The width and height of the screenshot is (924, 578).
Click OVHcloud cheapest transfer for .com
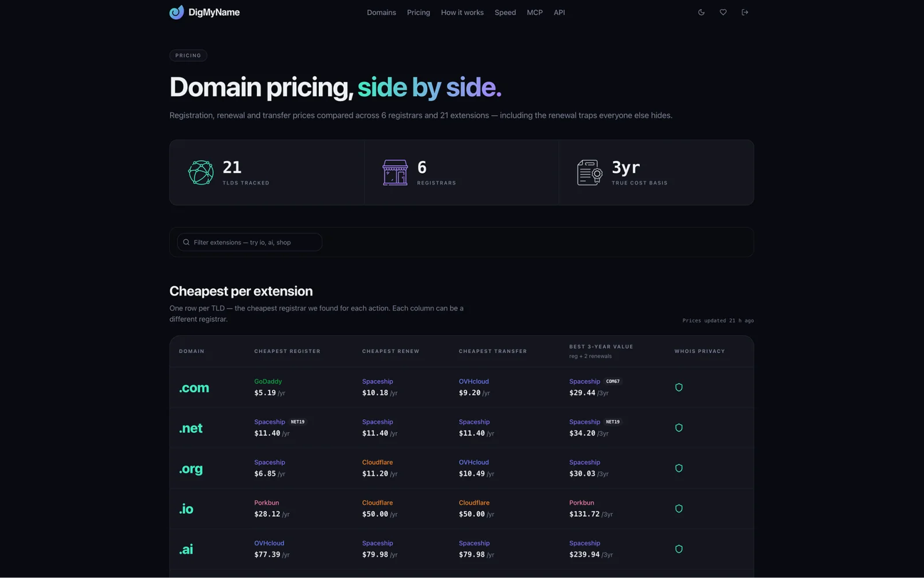coord(474,381)
